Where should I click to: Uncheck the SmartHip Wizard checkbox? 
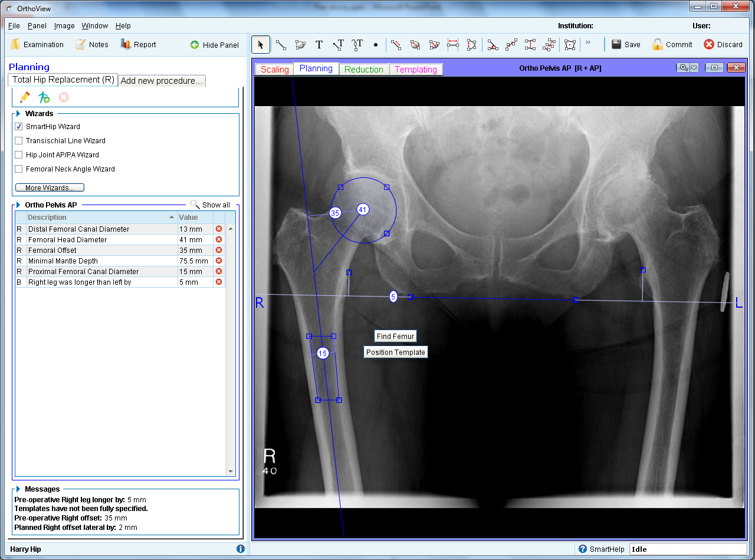pyautogui.click(x=19, y=127)
